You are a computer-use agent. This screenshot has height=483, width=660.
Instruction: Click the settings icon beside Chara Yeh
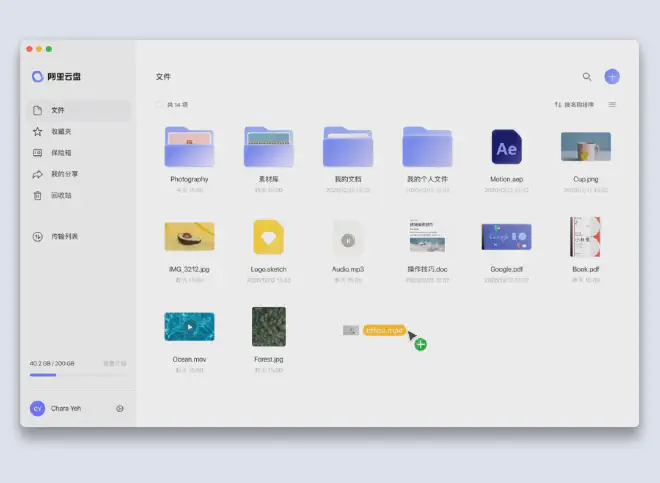(x=120, y=408)
